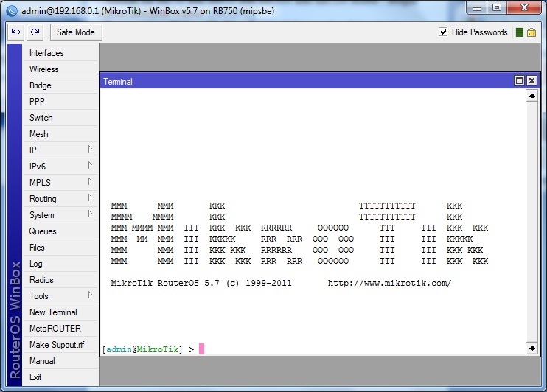547x392 pixels.
Task: Click the [admin@MikroTik] prompt text
Action: tap(142, 349)
